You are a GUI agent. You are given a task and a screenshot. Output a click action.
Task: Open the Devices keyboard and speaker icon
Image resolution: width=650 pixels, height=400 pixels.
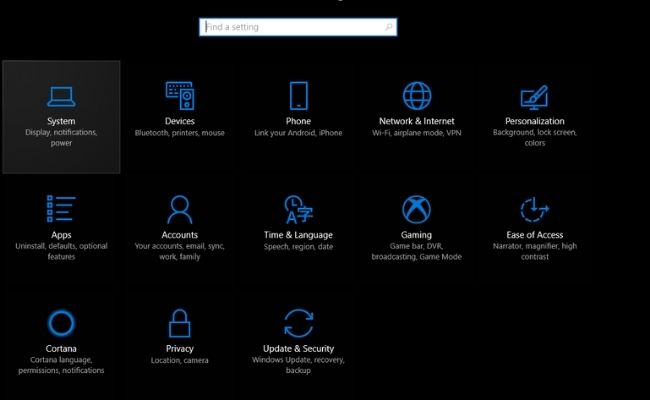tap(179, 96)
